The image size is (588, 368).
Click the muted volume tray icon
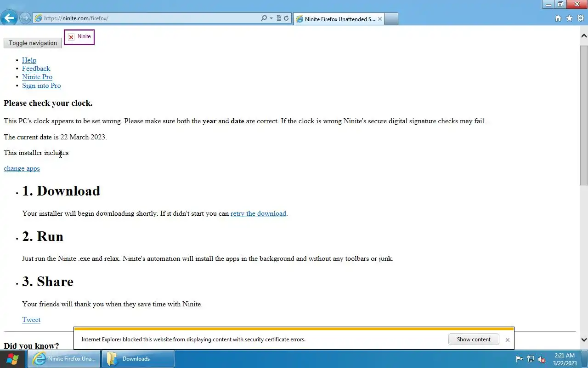[x=542, y=359]
